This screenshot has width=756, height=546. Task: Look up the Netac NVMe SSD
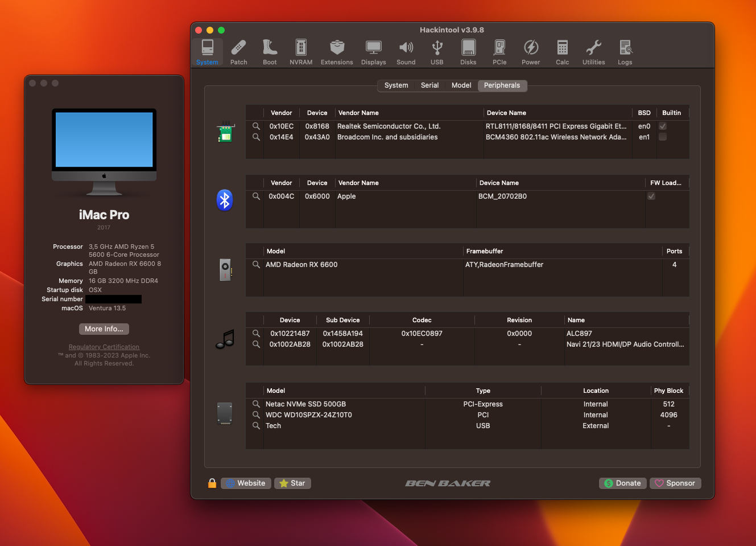coord(256,404)
